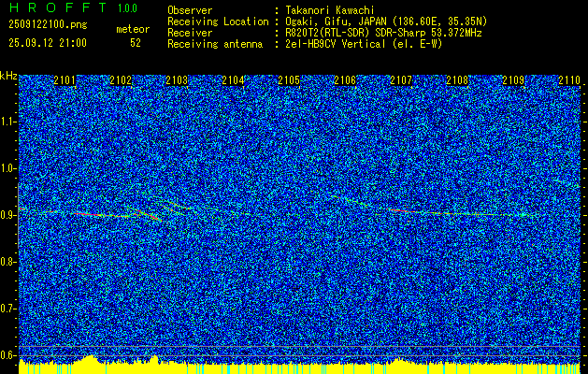Select location Ogaki, Gifu, JAPAN text

pos(386,22)
